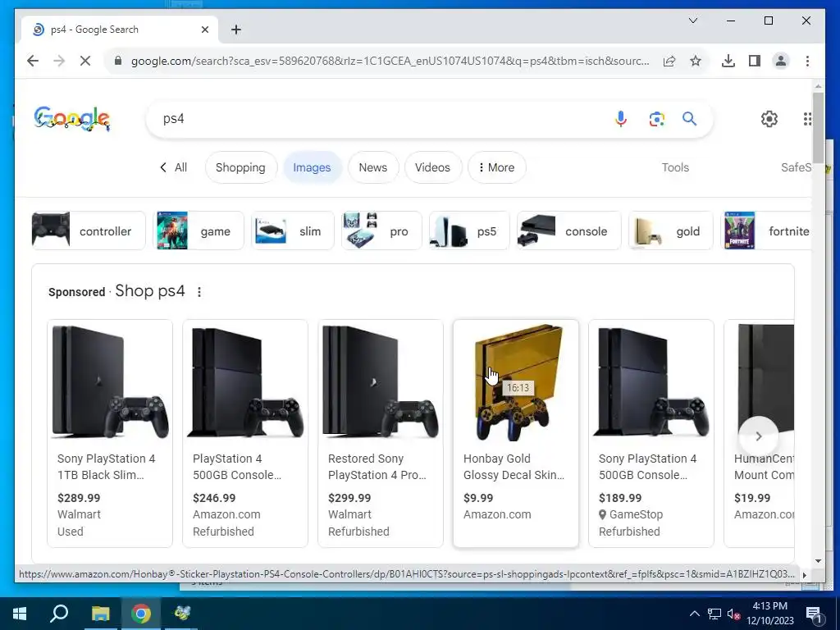Open Sony PlayStation 4 1TB Black Slim listing
Image resolution: width=840 pixels, height=630 pixels.
(106, 467)
